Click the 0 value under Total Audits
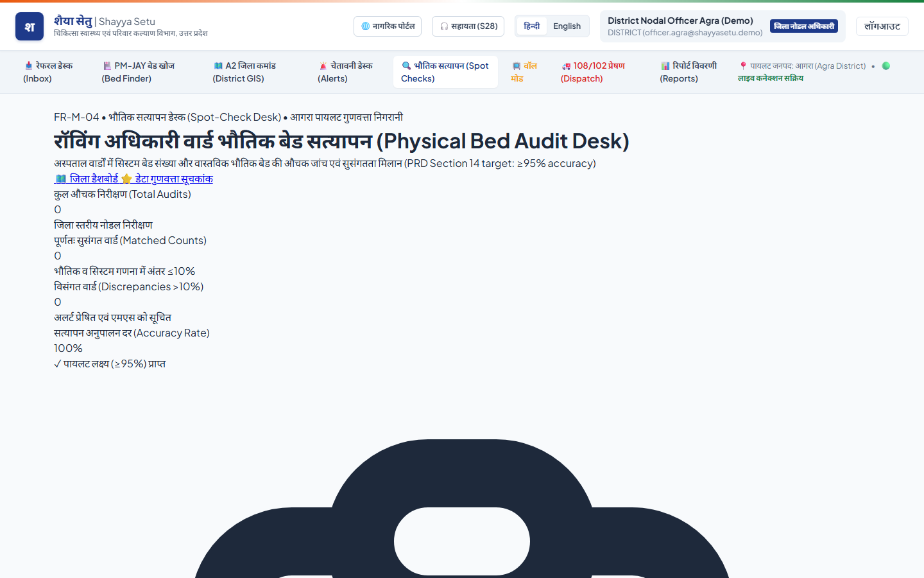924x578 pixels. tap(58, 209)
